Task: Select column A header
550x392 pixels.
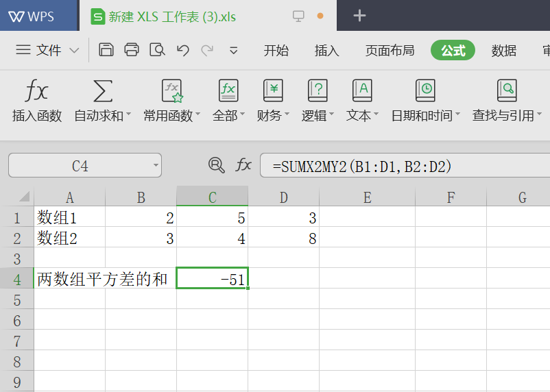Action: 69,197
